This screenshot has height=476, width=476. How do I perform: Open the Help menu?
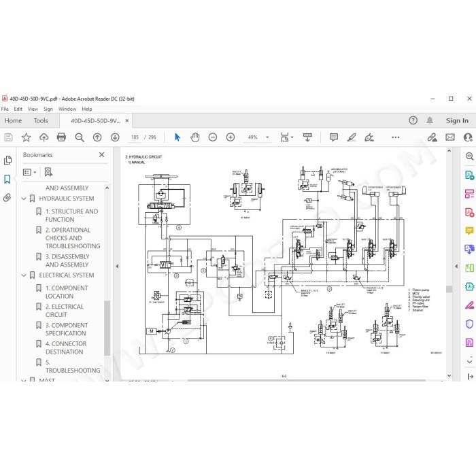[87, 109]
